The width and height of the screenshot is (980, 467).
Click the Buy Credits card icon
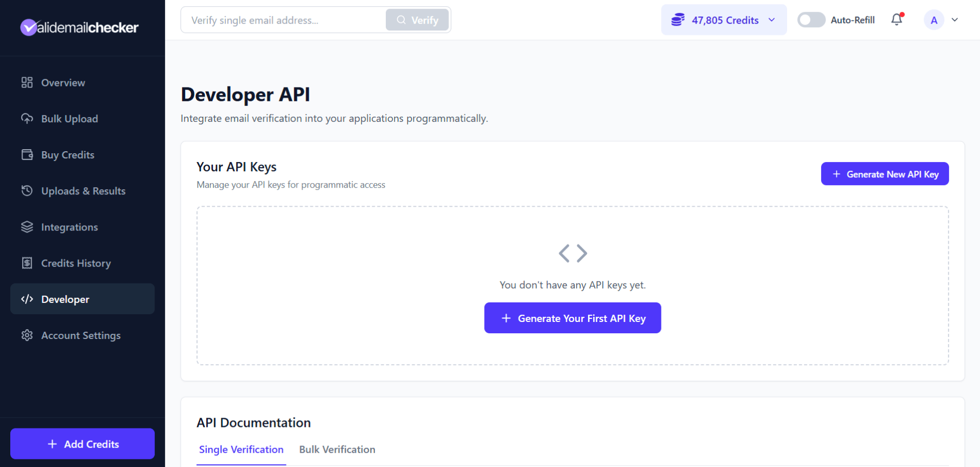pyautogui.click(x=27, y=154)
